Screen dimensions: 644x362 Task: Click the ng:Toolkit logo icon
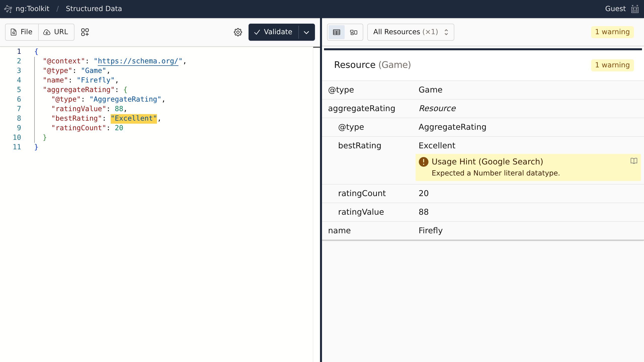pyautogui.click(x=8, y=9)
